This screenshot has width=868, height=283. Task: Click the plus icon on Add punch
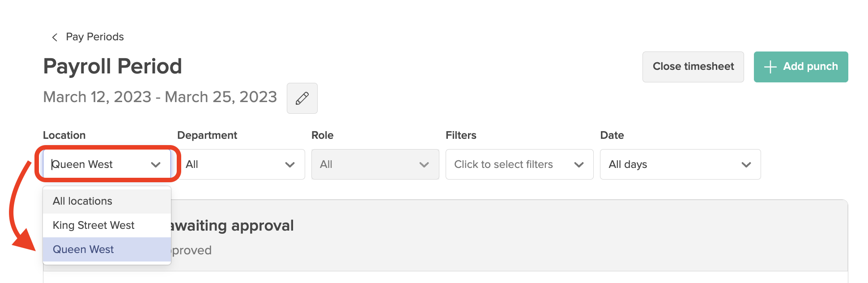(770, 67)
